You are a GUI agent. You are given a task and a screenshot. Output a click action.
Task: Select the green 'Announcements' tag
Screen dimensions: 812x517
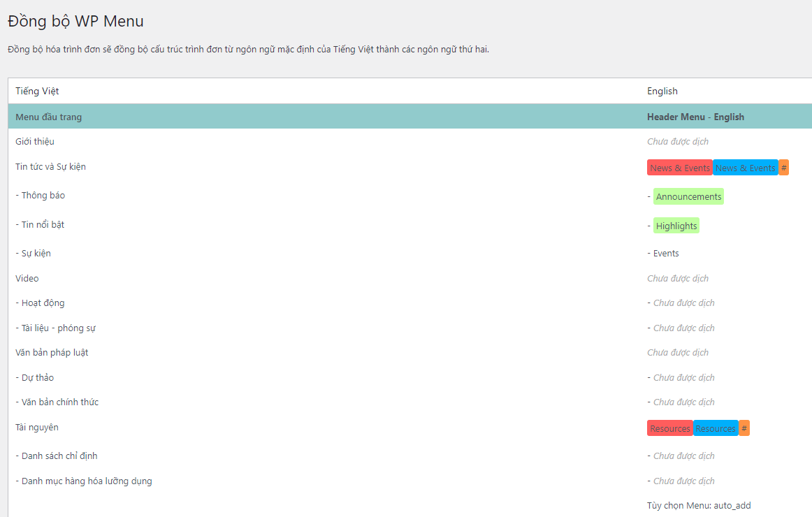click(x=688, y=196)
